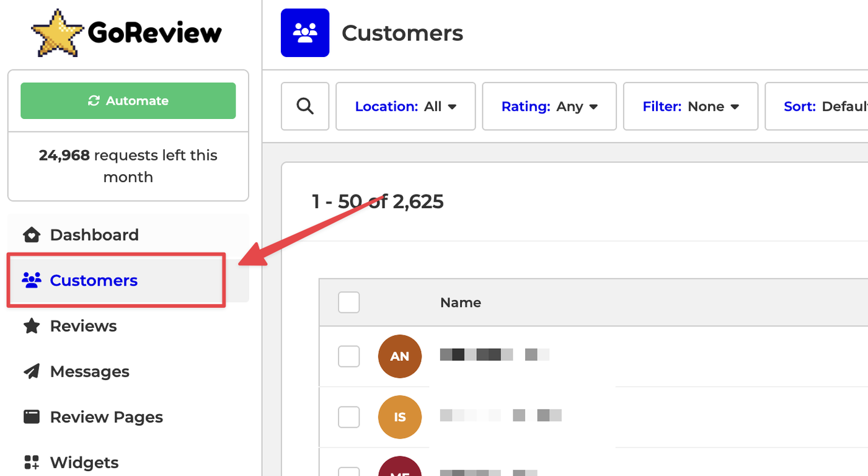Open the Rating: Any dropdown
868x476 pixels.
point(549,107)
